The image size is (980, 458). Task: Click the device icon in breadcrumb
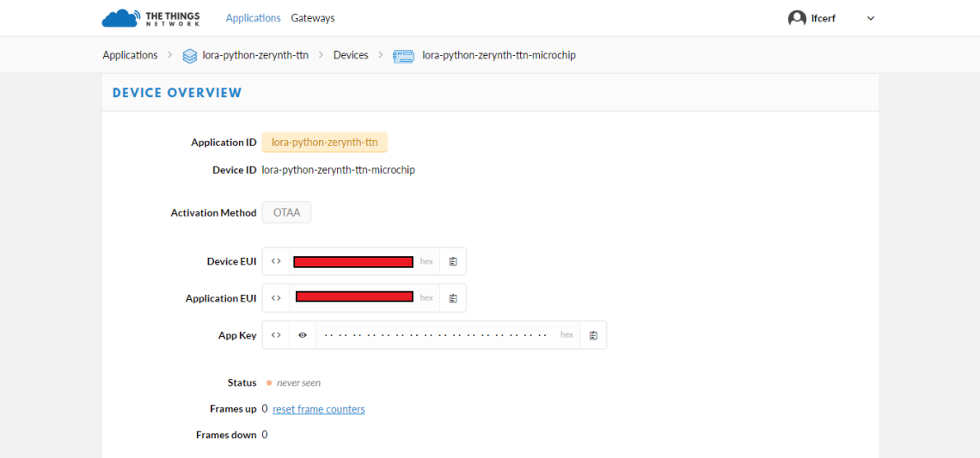[x=403, y=56]
